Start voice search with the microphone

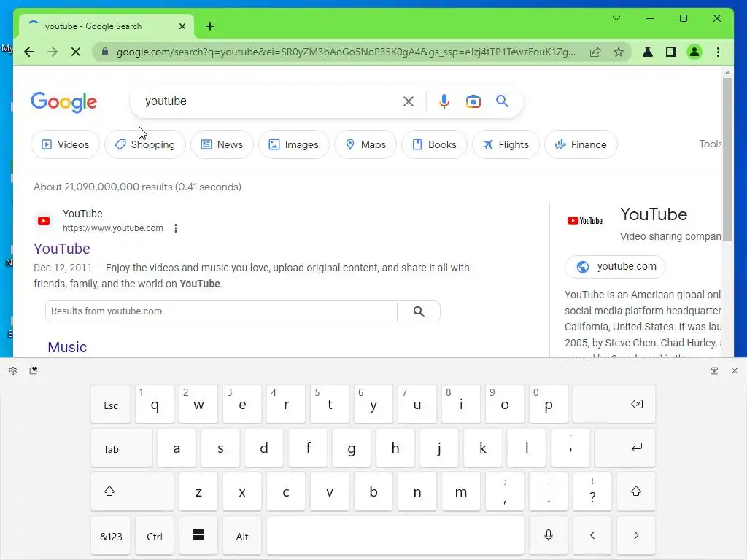tap(444, 101)
